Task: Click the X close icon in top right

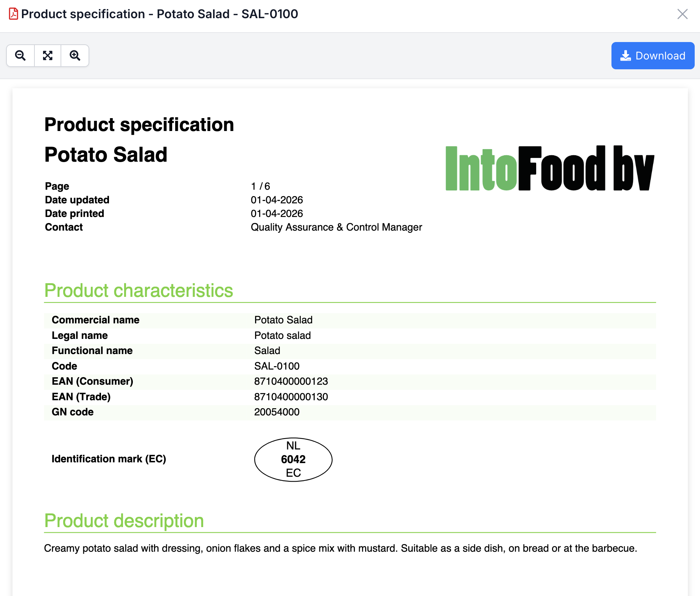Action: click(x=683, y=14)
